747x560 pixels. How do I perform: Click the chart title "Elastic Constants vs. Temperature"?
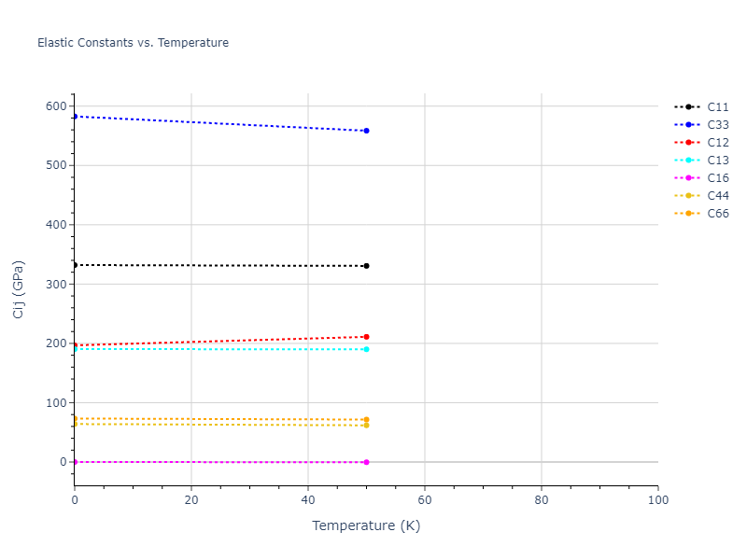coord(133,43)
